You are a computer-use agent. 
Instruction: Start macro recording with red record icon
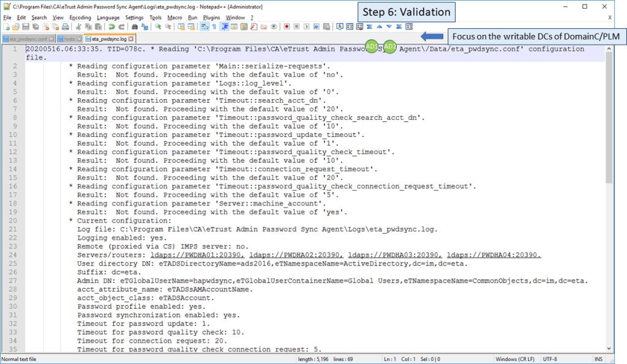(286, 27)
